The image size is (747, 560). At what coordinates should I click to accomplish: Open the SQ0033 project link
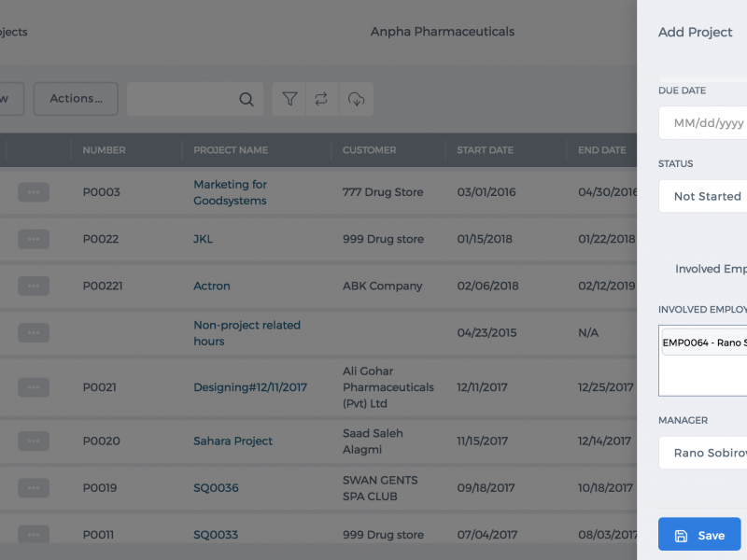(x=216, y=534)
